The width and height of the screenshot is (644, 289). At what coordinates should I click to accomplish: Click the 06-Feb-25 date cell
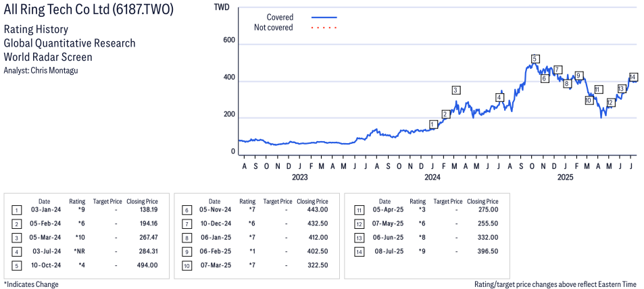[216, 251]
